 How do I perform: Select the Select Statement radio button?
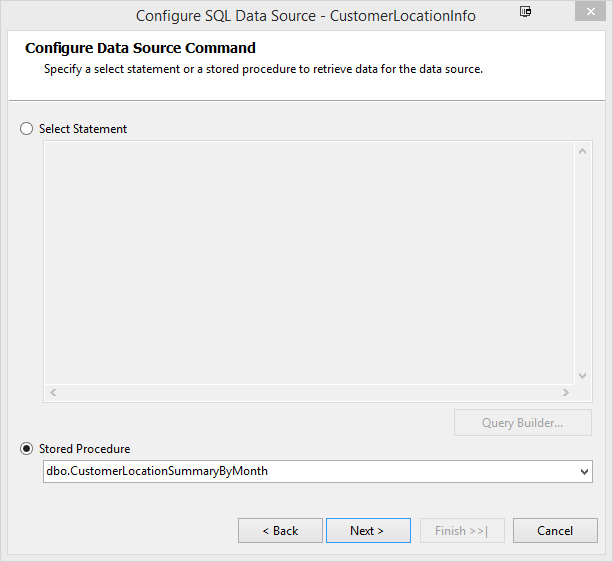click(27, 129)
